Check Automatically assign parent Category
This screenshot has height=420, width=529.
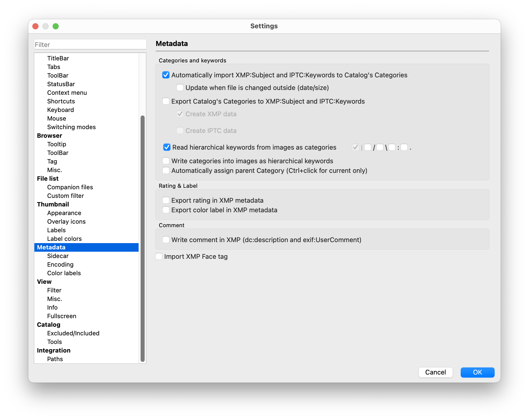[x=166, y=171]
